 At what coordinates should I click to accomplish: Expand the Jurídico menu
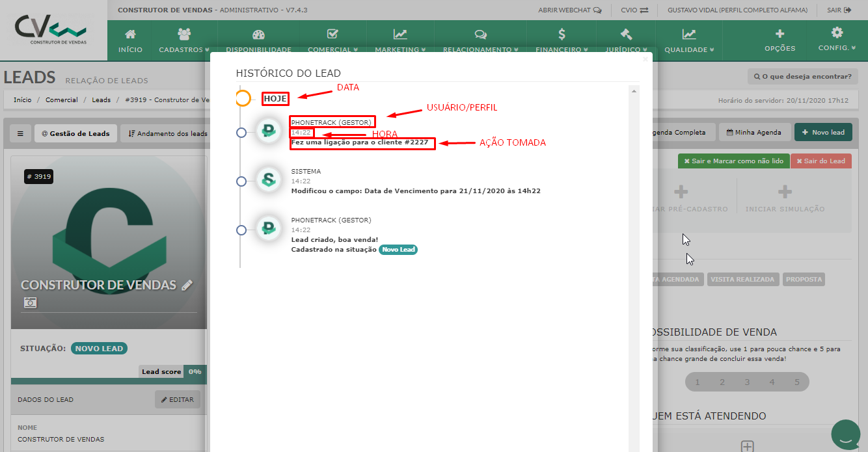click(626, 40)
